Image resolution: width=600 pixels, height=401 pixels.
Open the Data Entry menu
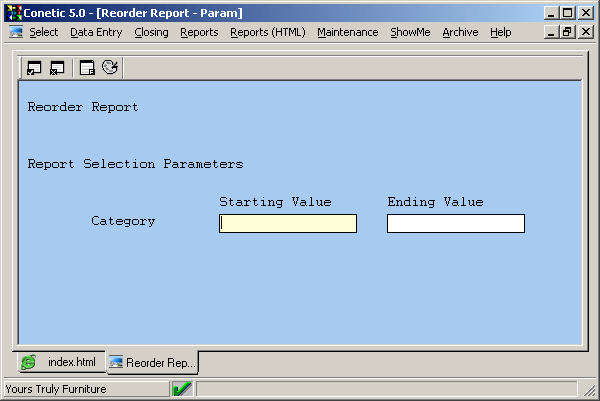[x=96, y=32]
